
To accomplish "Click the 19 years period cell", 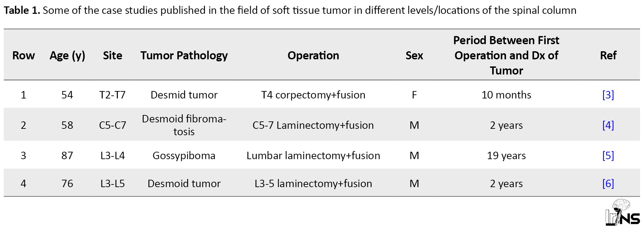I will (x=506, y=155).
